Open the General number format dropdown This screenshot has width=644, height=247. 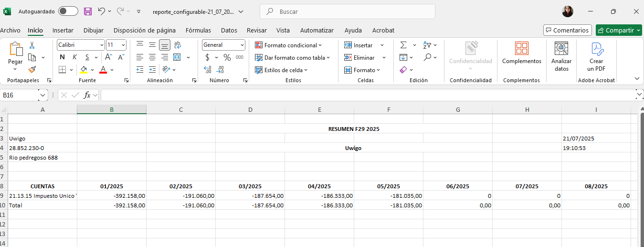coord(242,45)
